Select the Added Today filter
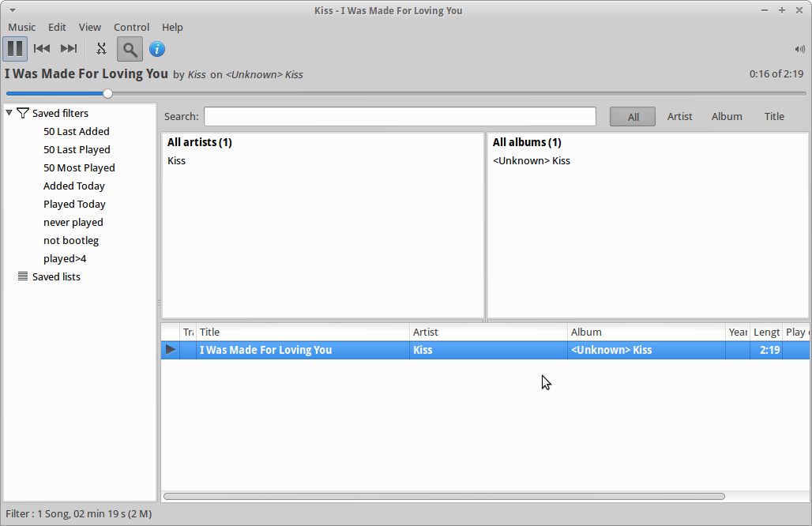This screenshot has height=526, width=812. (74, 186)
